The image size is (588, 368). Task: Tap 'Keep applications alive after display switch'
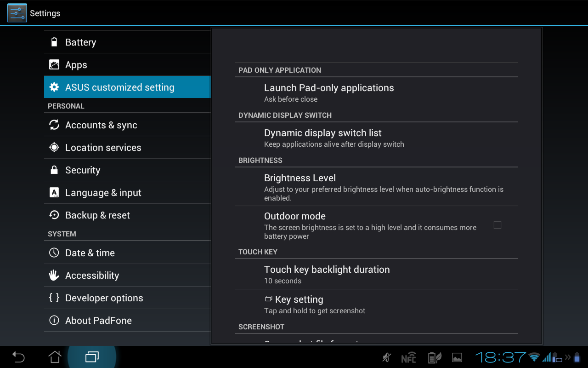[x=334, y=144]
